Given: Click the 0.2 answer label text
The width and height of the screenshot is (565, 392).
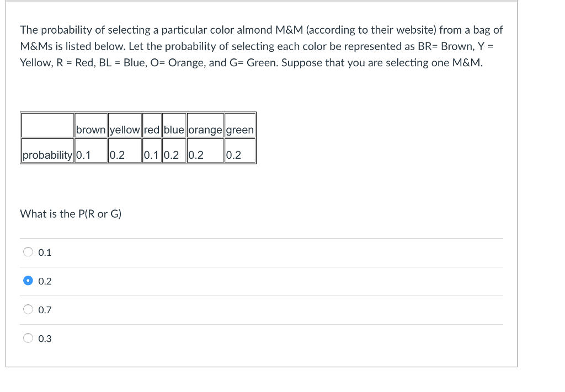Looking at the screenshot, I should coord(45,281).
